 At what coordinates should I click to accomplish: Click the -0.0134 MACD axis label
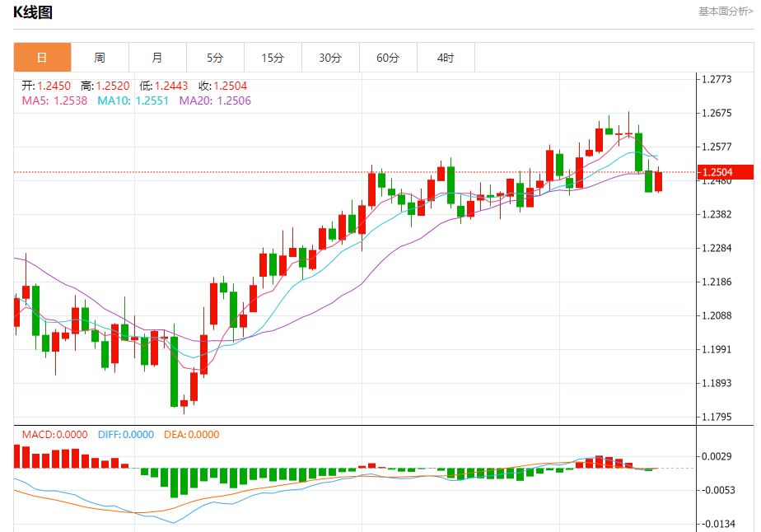(x=718, y=524)
